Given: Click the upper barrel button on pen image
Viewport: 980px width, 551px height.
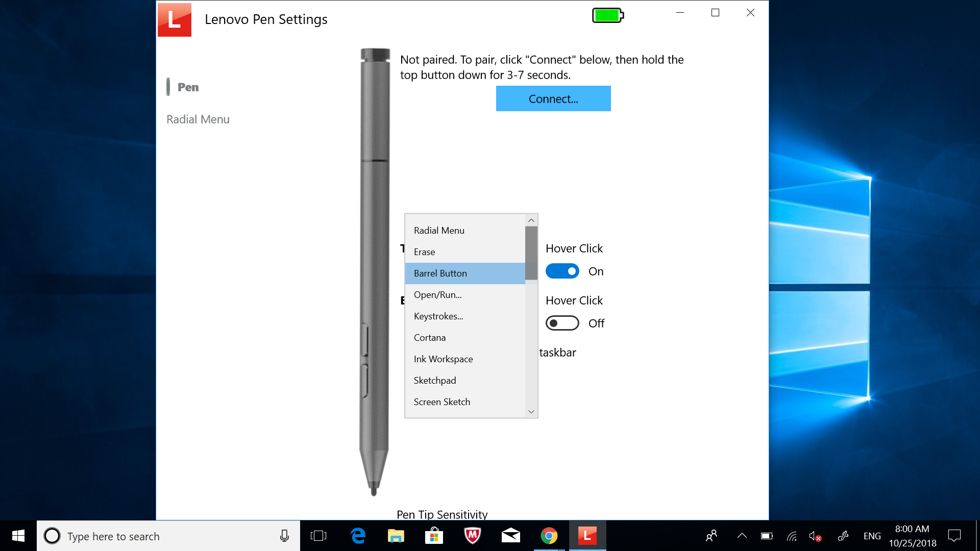Looking at the screenshot, I should pyautogui.click(x=365, y=340).
